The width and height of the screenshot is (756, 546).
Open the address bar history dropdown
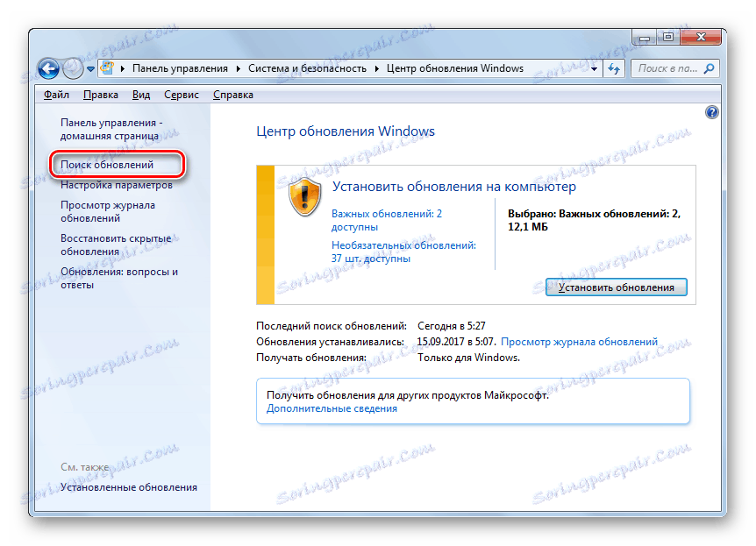(x=594, y=69)
